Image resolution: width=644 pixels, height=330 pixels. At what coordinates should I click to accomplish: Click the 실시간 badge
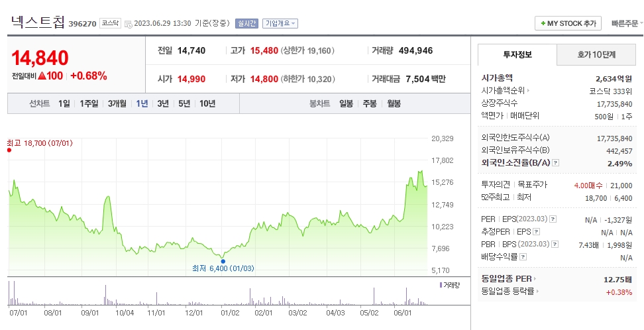click(246, 23)
